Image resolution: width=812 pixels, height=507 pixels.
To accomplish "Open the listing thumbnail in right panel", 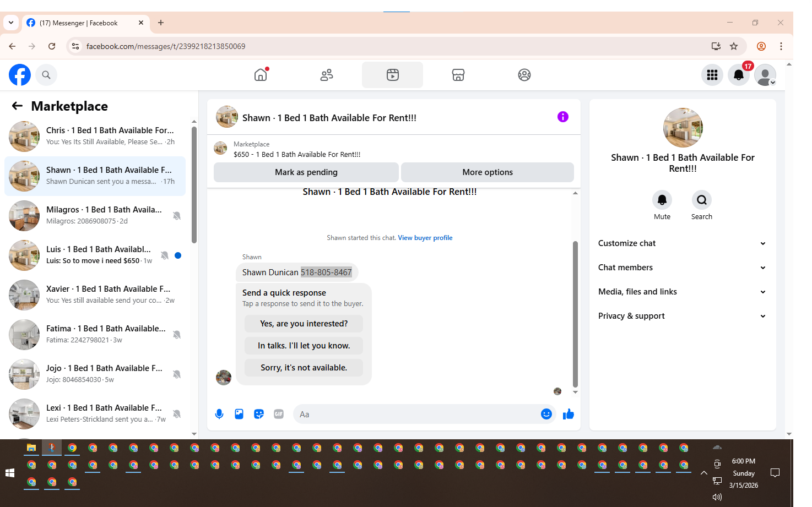I will 683,128.
